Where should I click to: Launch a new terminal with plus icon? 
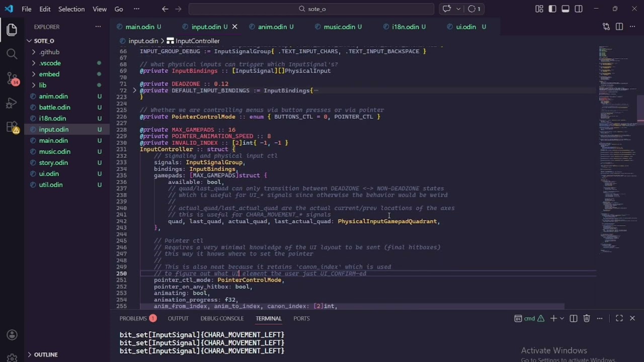tap(553, 318)
